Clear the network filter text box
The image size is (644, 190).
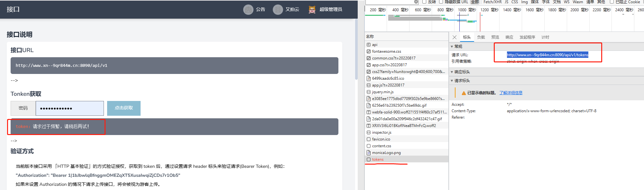[416, 2]
